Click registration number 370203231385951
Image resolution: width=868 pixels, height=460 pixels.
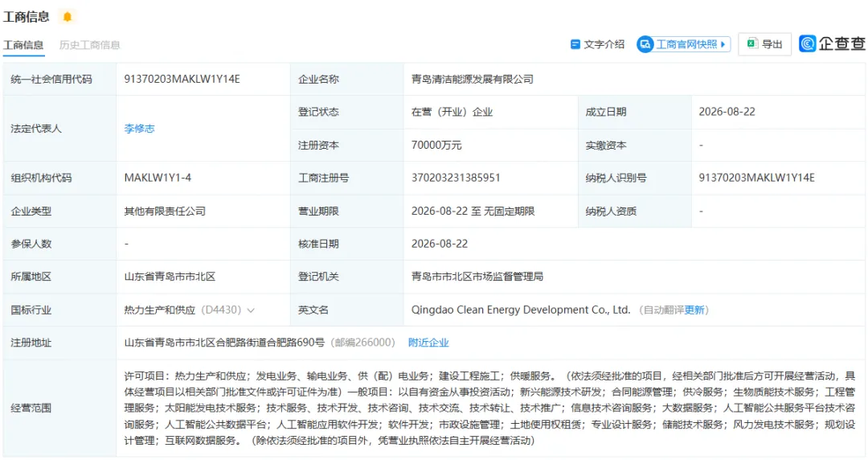[x=456, y=178]
